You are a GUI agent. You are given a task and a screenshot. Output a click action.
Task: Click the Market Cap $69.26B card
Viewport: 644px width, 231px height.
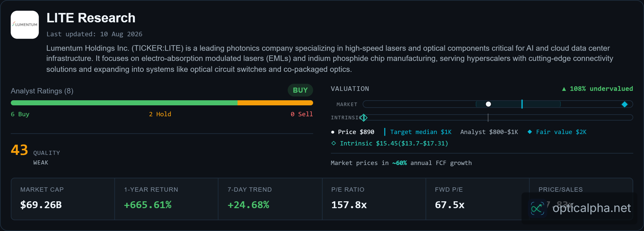63,199
